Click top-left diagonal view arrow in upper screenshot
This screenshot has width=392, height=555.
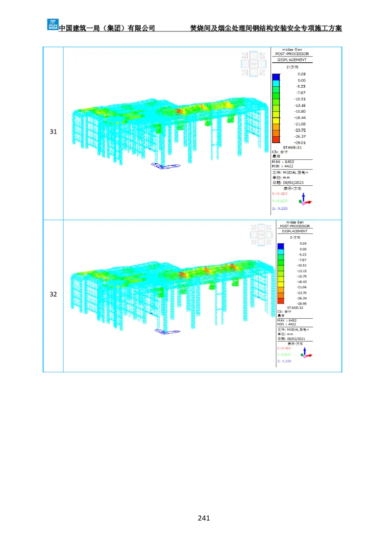tap(245, 56)
